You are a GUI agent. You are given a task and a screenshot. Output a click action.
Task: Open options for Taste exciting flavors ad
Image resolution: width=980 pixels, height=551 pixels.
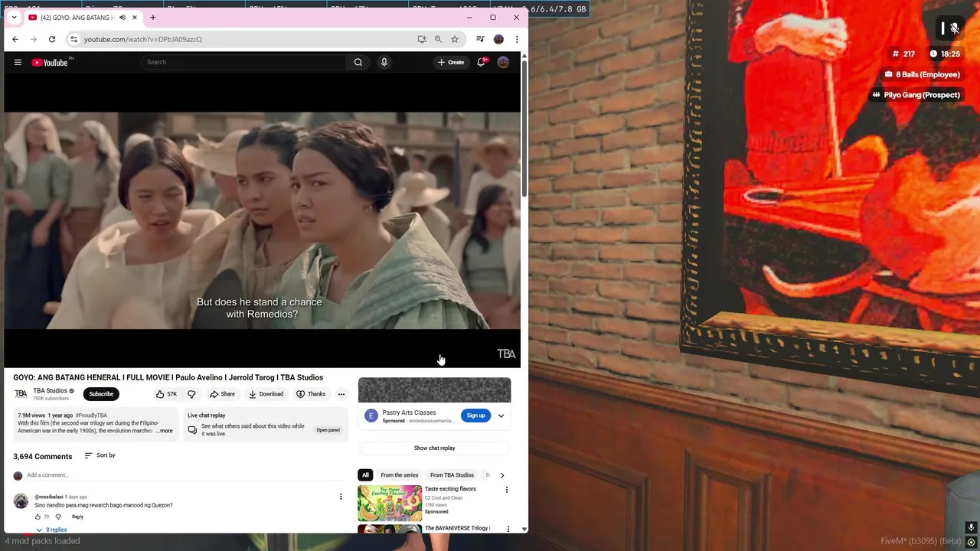(506, 490)
